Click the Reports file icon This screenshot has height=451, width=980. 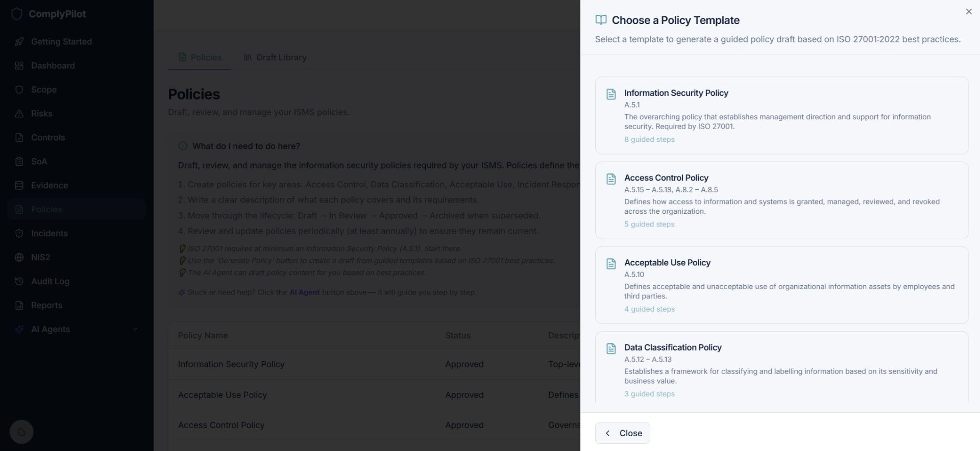pyautogui.click(x=19, y=306)
